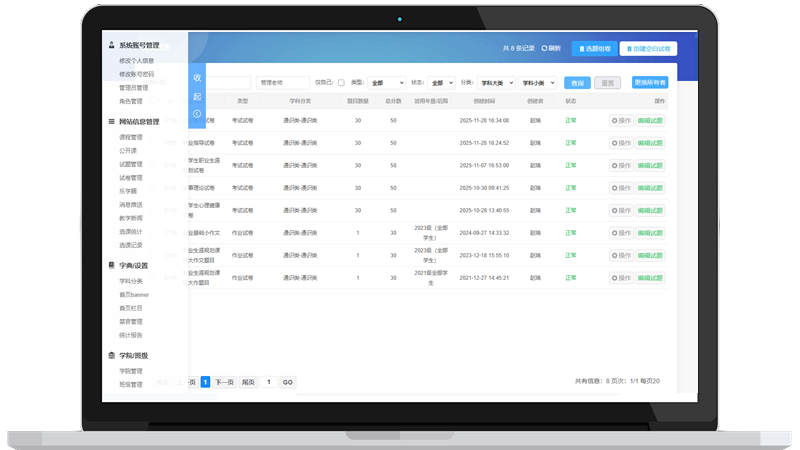Screen dimensions: 800x450
Task: Click the 2023级（全部学生）cell in 2024-09-27 row
Action: (431, 233)
